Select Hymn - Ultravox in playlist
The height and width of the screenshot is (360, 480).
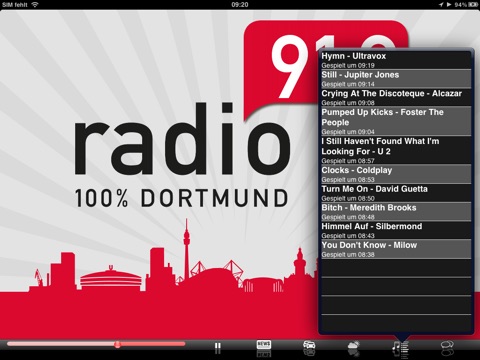[396, 60]
